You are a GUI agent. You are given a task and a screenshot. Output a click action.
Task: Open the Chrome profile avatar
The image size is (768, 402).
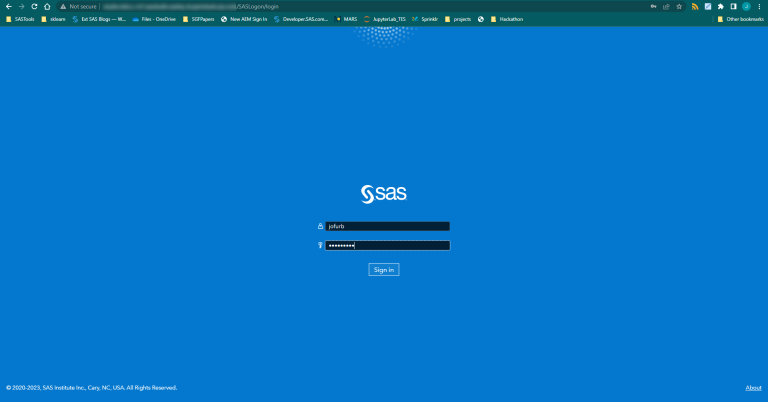point(746,6)
